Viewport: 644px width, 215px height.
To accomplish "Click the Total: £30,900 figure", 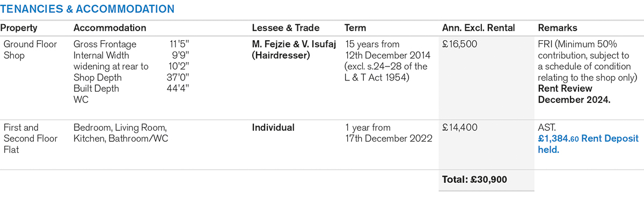I will (x=474, y=180).
